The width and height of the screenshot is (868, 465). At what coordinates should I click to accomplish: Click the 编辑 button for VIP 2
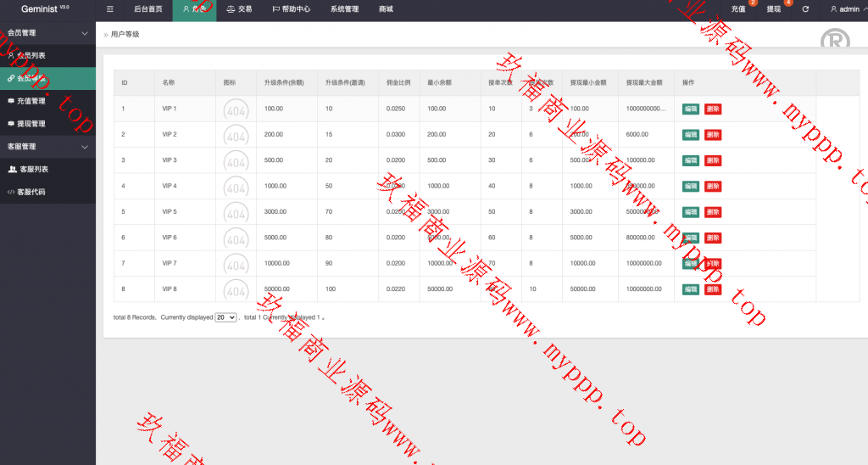[691, 135]
